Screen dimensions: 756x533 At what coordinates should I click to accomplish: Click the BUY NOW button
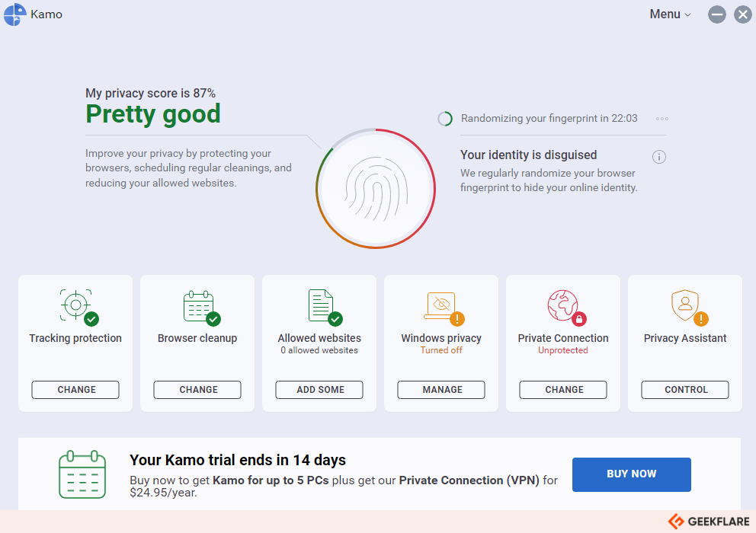click(x=632, y=474)
